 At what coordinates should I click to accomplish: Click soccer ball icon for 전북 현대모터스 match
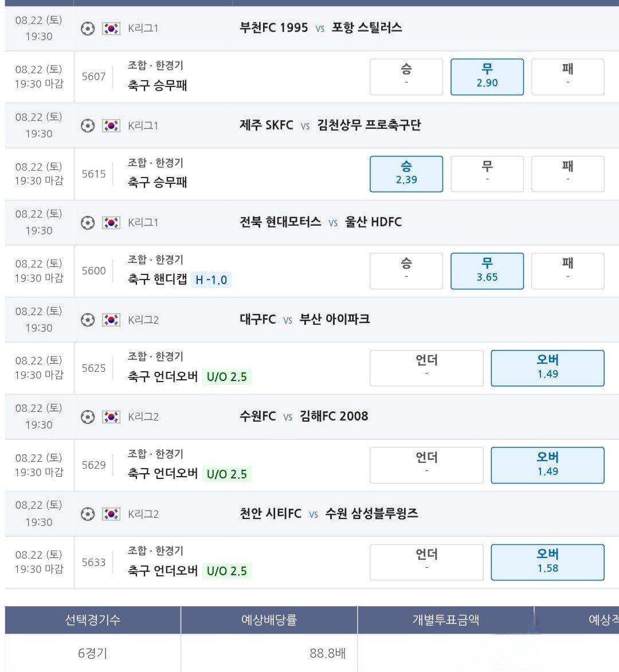[x=88, y=223]
